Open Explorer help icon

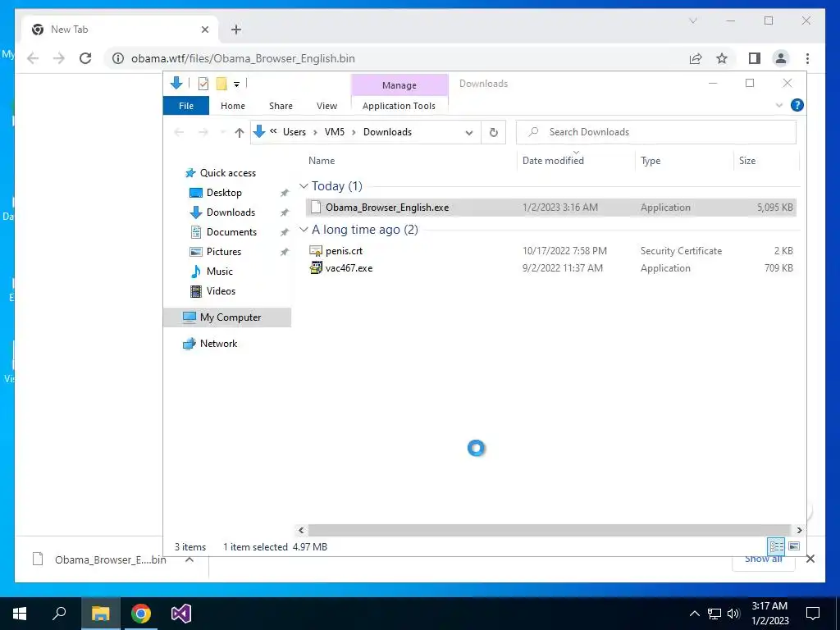(x=797, y=106)
